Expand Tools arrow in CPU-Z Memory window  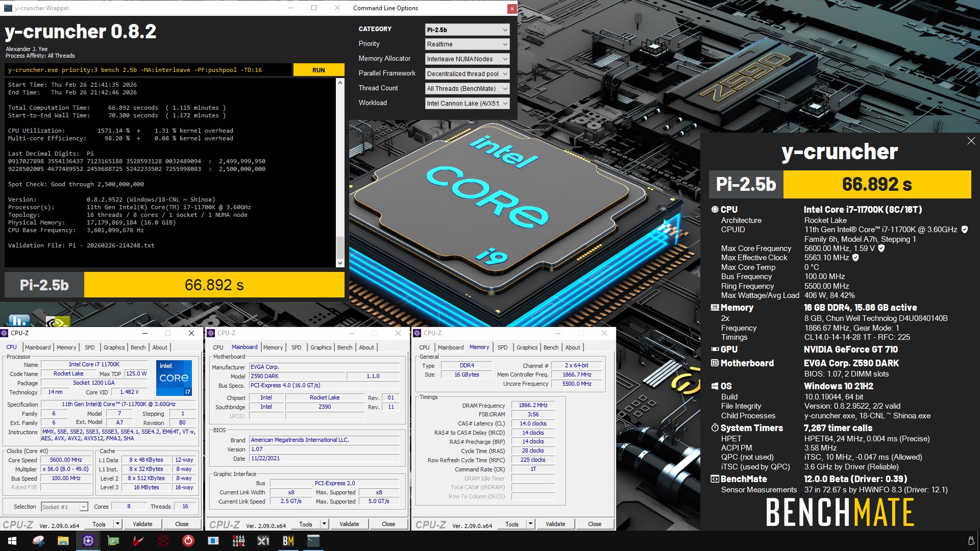pyautogui.click(x=530, y=524)
